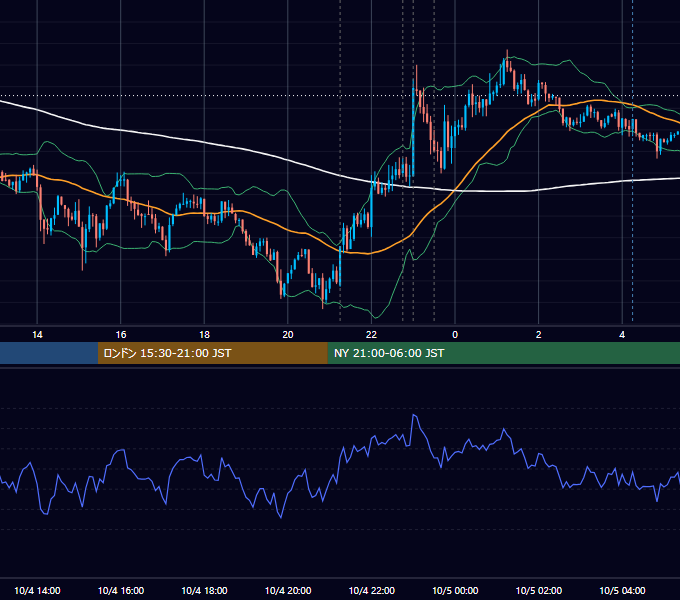Screen dimensions: 680x600
Task: Click the blue session bar before ロンドン
Action: click(x=49, y=353)
